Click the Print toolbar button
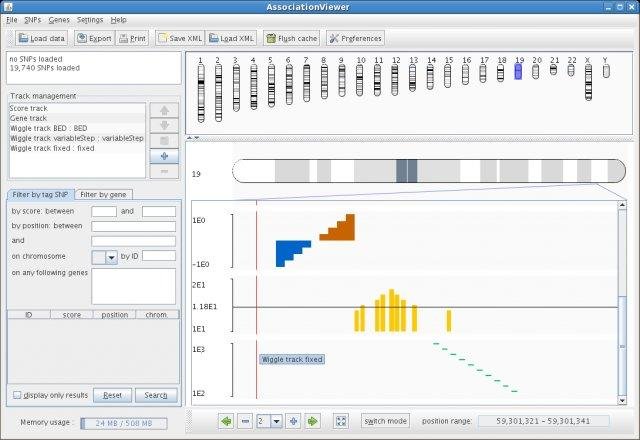The height and width of the screenshot is (440, 640). [132, 38]
